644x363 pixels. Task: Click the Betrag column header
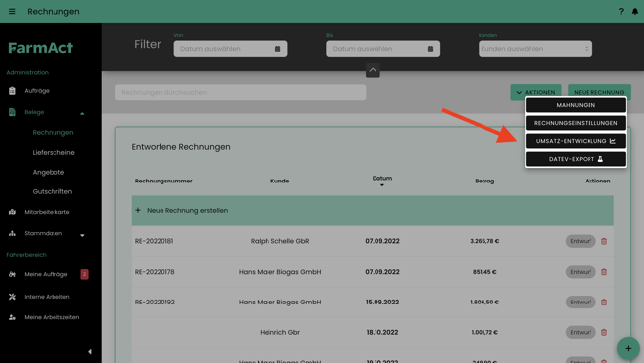pos(484,181)
